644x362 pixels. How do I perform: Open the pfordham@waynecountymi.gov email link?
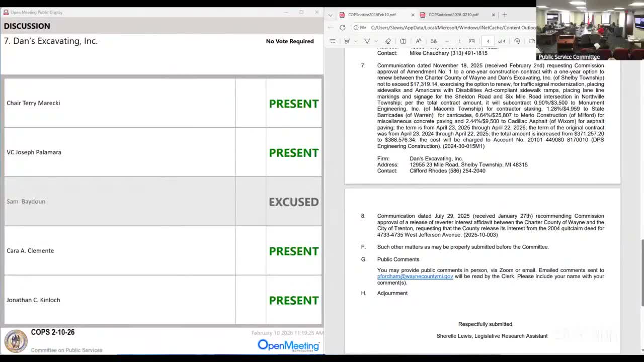(415, 277)
